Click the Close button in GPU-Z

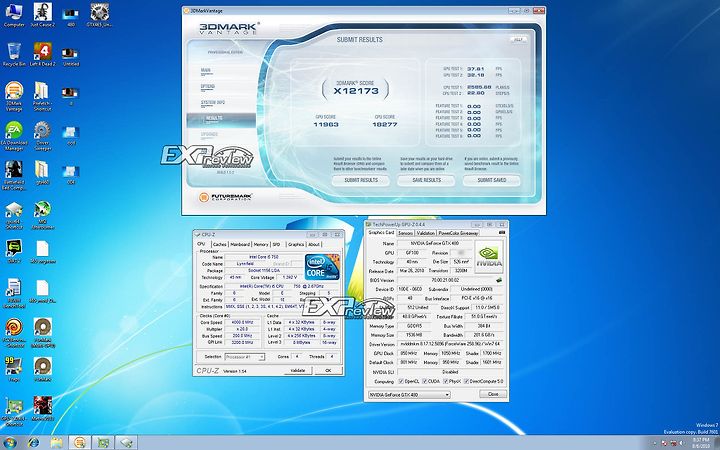493,394
